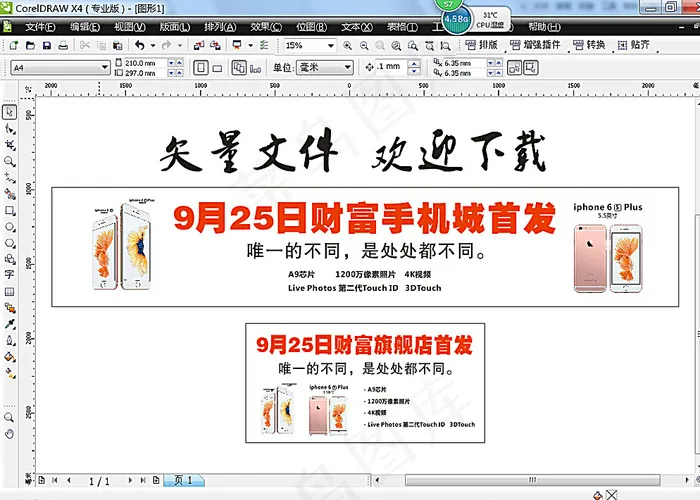Open the 帮助(H) menu
700x500 pixels.
(x=544, y=27)
